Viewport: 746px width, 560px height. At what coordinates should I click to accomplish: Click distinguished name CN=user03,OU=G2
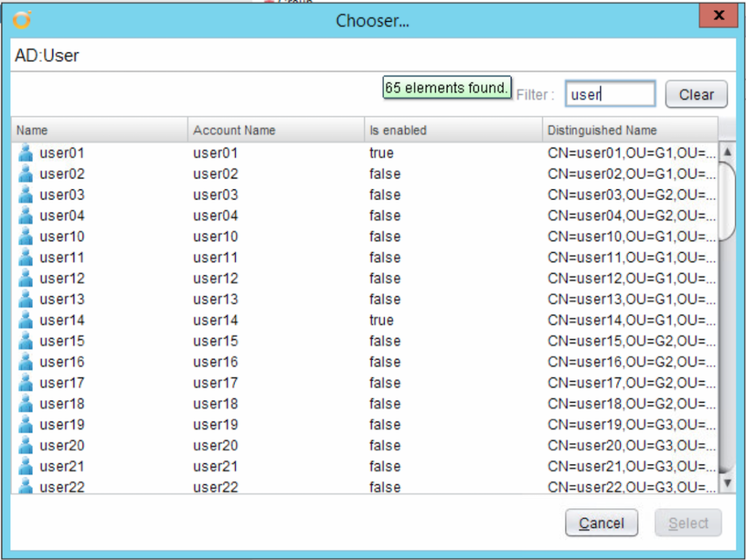pyautogui.click(x=632, y=195)
